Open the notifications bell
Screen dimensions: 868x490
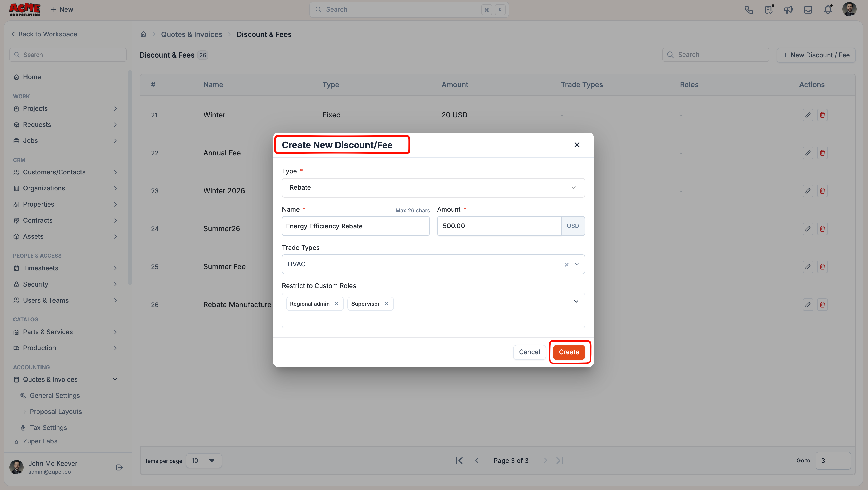[x=828, y=10]
